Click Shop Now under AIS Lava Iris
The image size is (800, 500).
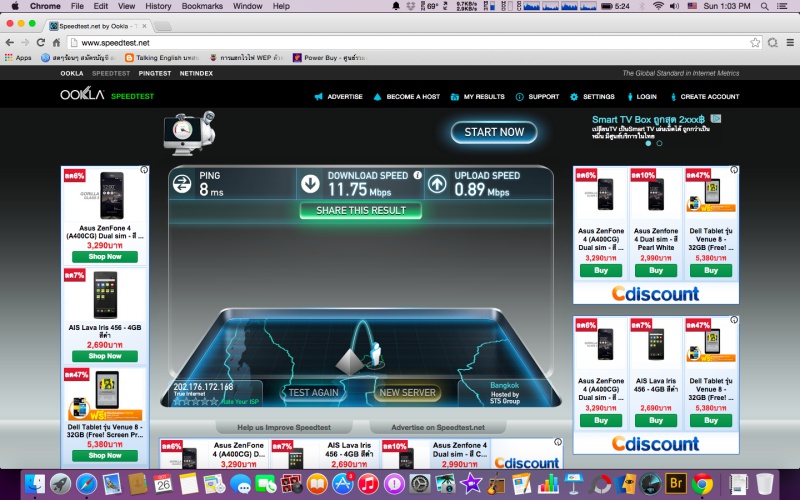click(x=105, y=356)
